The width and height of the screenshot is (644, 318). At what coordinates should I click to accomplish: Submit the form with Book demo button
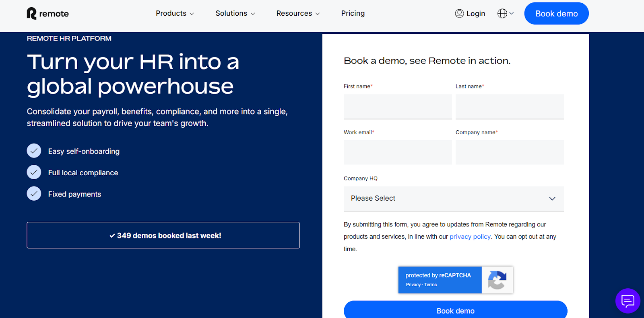pyautogui.click(x=455, y=310)
